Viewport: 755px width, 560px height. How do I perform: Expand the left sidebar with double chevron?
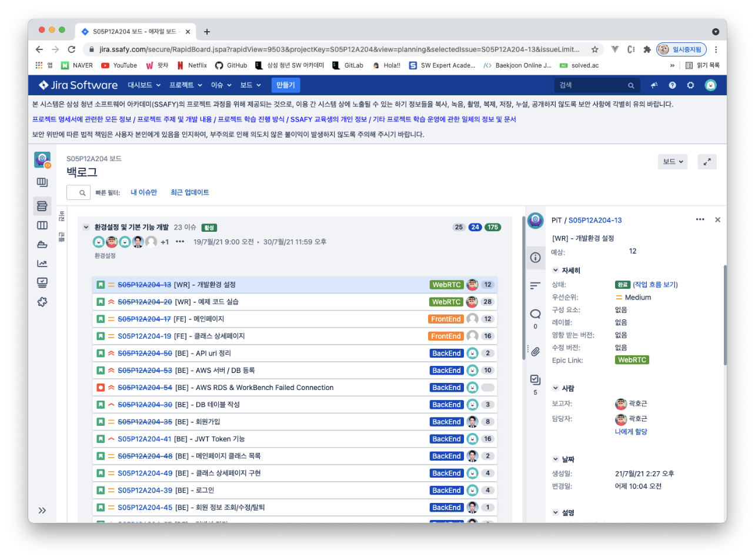[42, 510]
